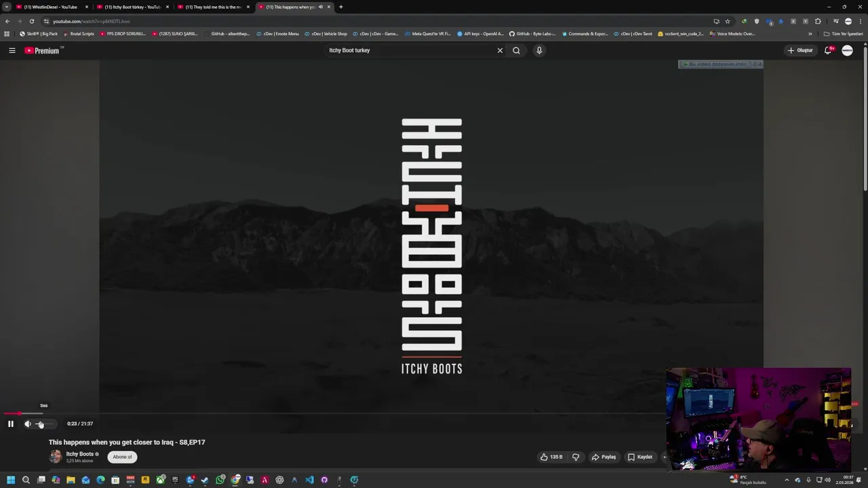The width and height of the screenshot is (868, 488).
Task: Share the video with Paylaş
Action: 604,457
